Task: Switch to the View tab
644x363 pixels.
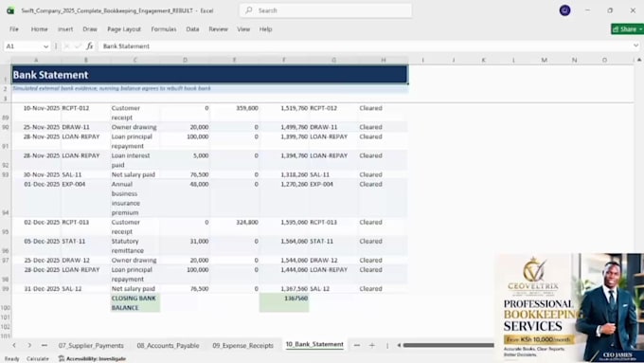Action: 243,29
